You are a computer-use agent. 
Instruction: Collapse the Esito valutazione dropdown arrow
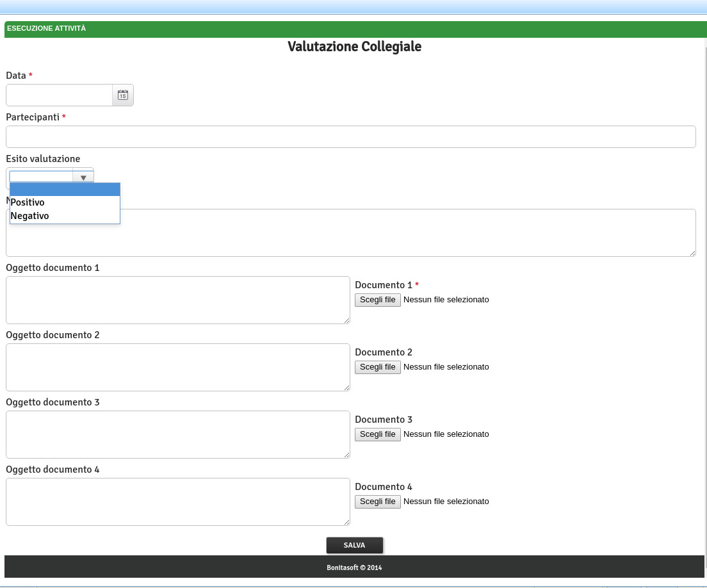coord(83,177)
